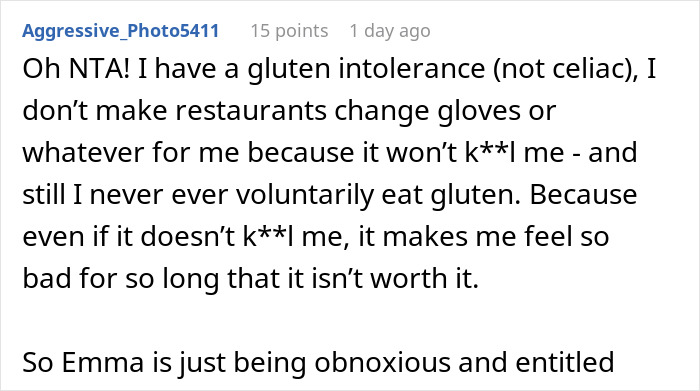Click the 1 day ago timestamp

point(390,31)
